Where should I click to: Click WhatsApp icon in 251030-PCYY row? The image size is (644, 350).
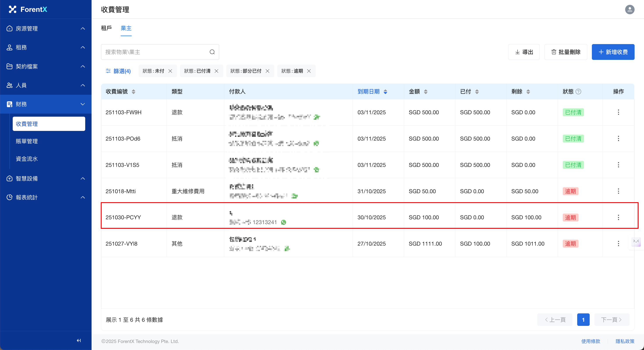283,222
